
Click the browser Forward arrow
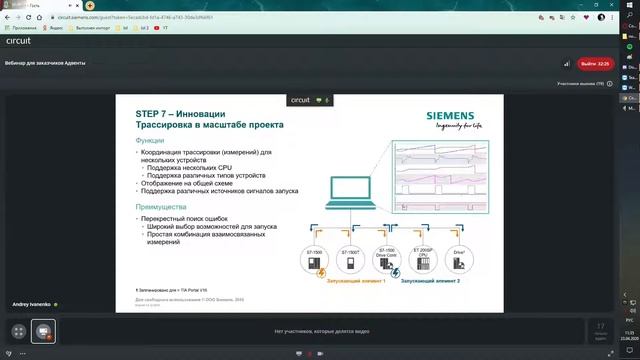click(18, 18)
